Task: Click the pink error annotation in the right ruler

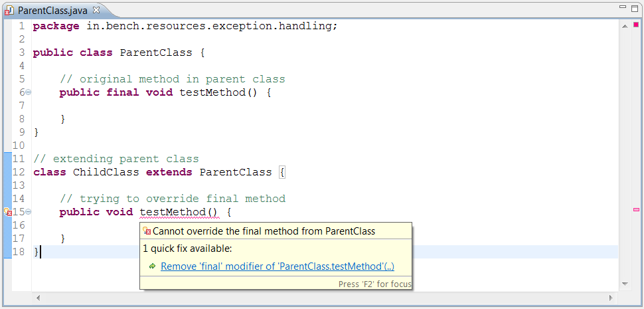Action: click(x=636, y=210)
